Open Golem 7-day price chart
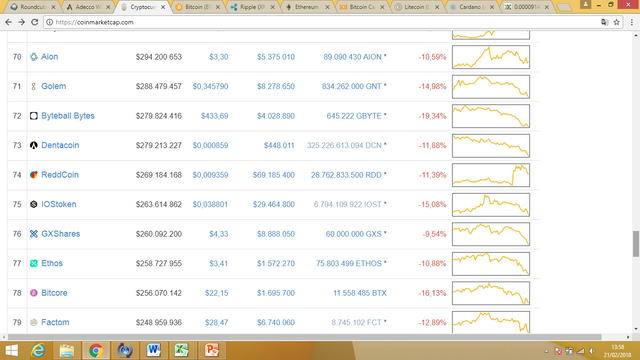Screen dimensions: 640x360 tap(491, 86)
